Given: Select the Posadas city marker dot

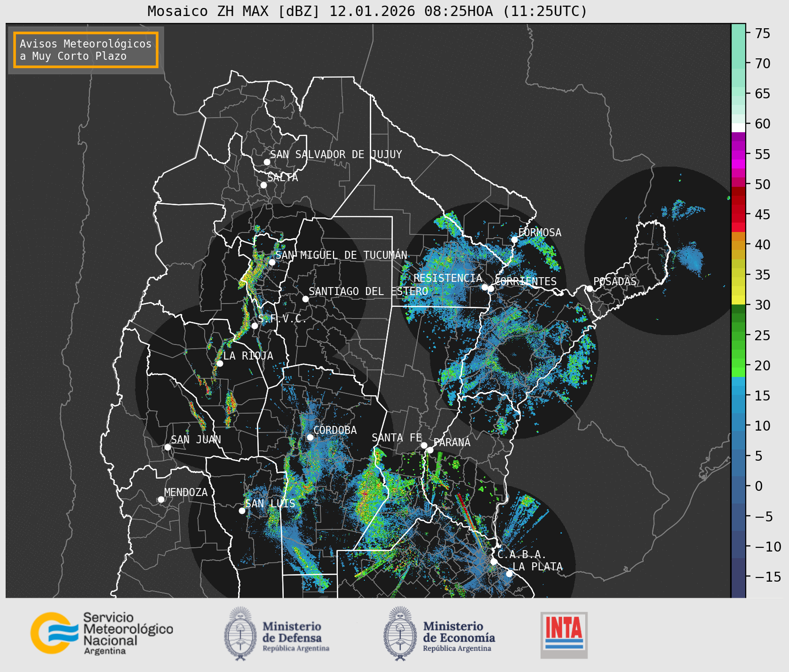Looking at the screenshot, I should pyautogui.click(x=590, y=288).
